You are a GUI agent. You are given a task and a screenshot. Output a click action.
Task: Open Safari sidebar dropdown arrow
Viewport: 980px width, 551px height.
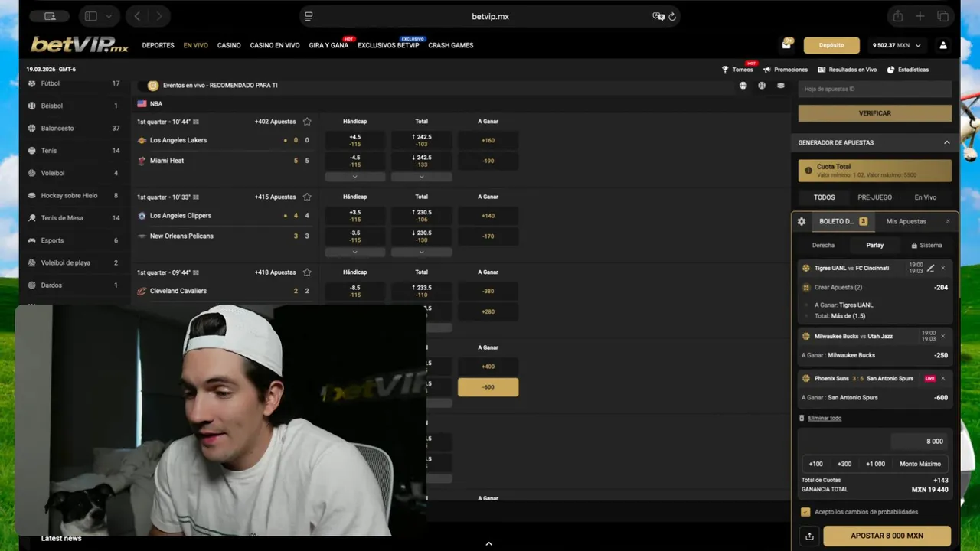(x=109, y=16)
